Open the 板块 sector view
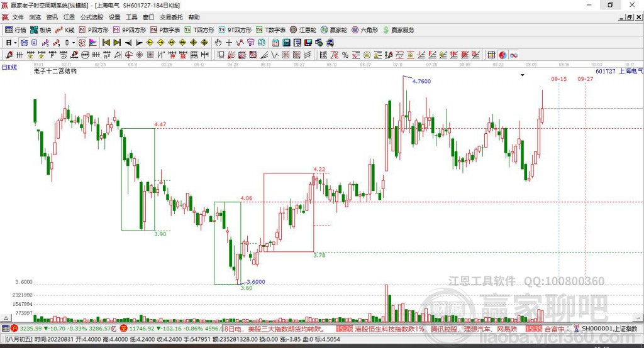Image resolution: width=644 pixels, height=348 pixels. [41, 30]
